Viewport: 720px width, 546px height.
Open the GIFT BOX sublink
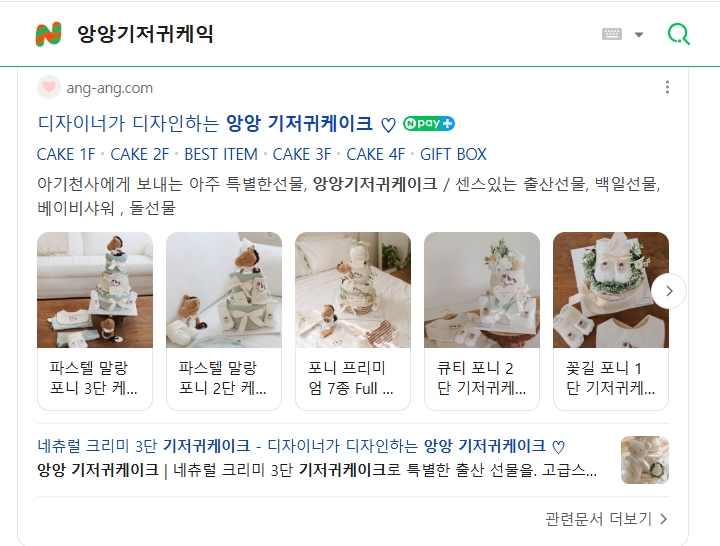pos(453,154)
